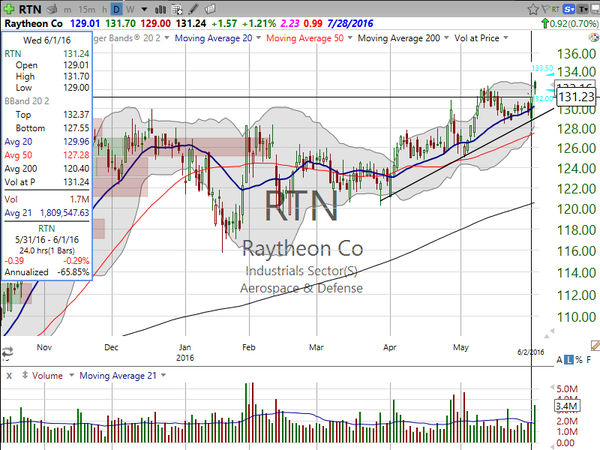This screenshot has height=450, width=600.
Task: Switch to 15m time frame
Action: tap(86, 10)
